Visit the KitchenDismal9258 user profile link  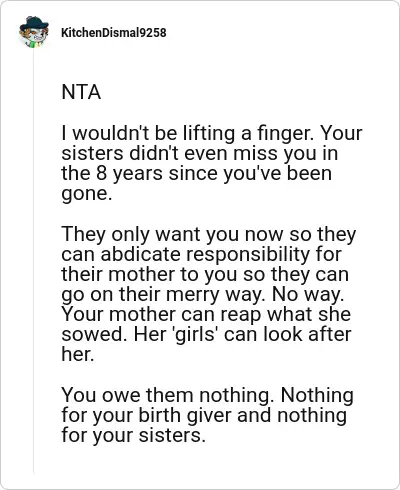[114, 33]
